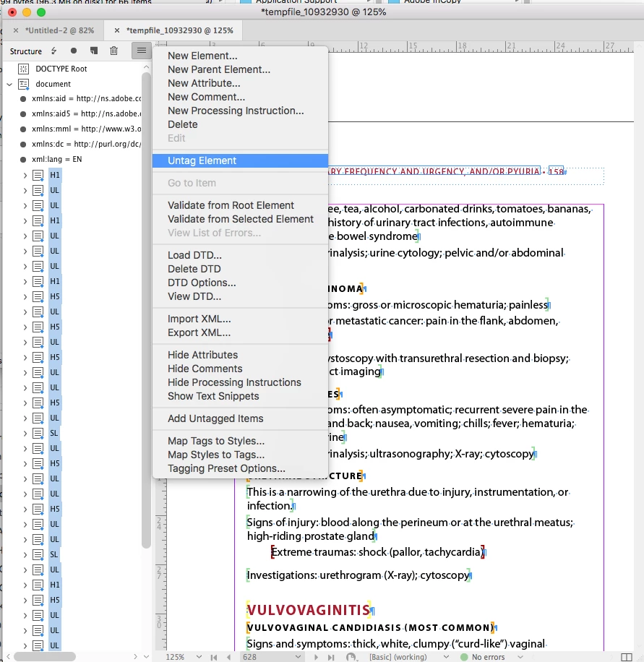Screen dimensions: 644x662
Task: Open the preflight options circular icon
Action: pyautogui.click(x=351, y=657)
